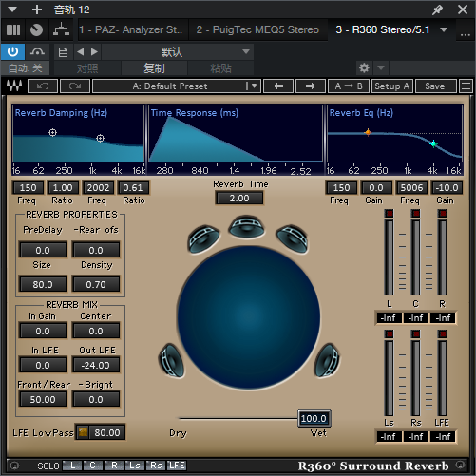This screenshot has height=476, width=476.
Task: Open the Waves hamburger menu
Action: click(x=466, y=86)
